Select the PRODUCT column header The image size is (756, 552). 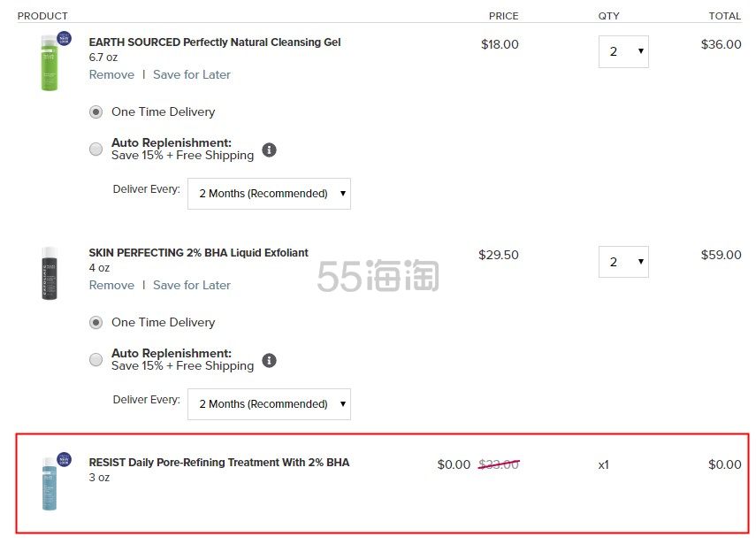42,16
